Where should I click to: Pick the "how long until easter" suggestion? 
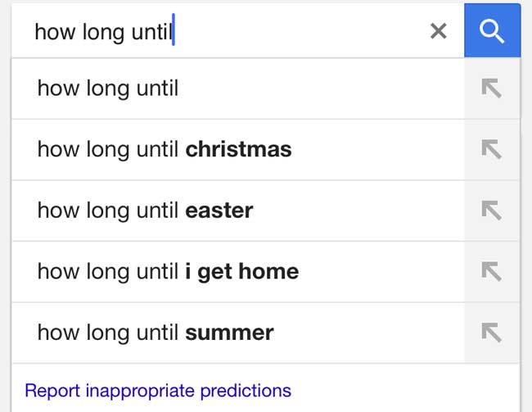(145, 211)
